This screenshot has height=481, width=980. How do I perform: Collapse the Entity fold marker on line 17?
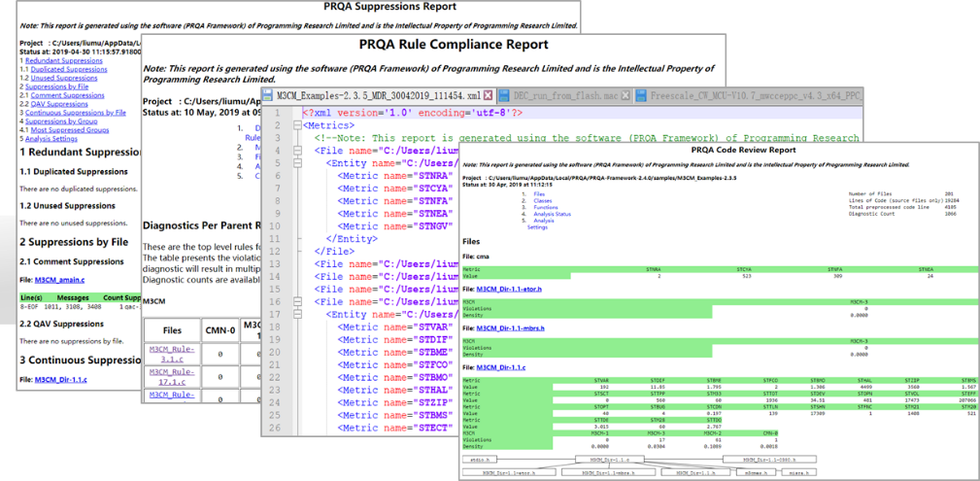tap(297, 315)
